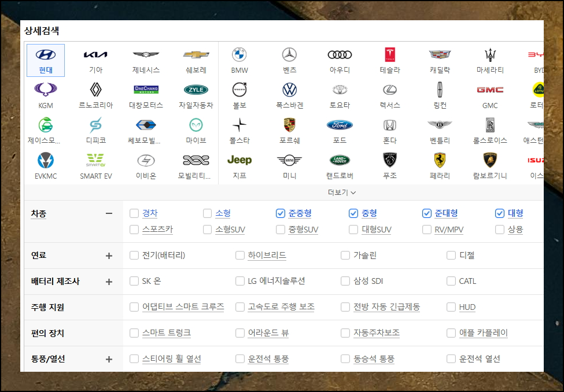Select the Ford (포드) oval logo
The image size is (564, 392).
click(x=340, y=125)
